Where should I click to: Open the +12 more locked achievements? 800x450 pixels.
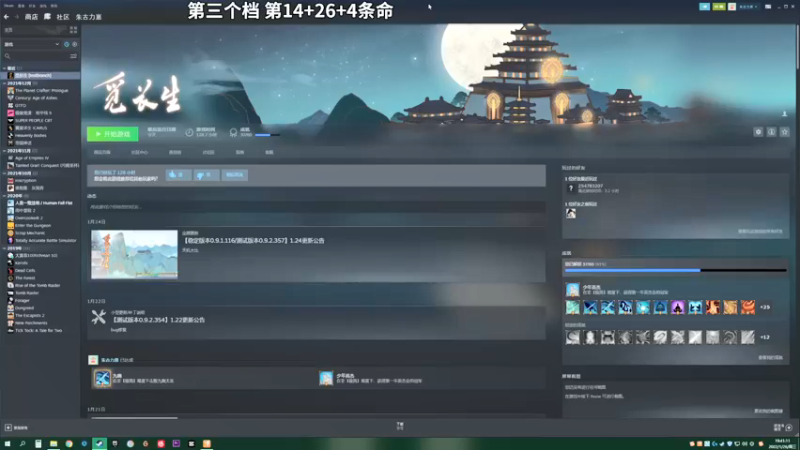(x=765, y=337)
